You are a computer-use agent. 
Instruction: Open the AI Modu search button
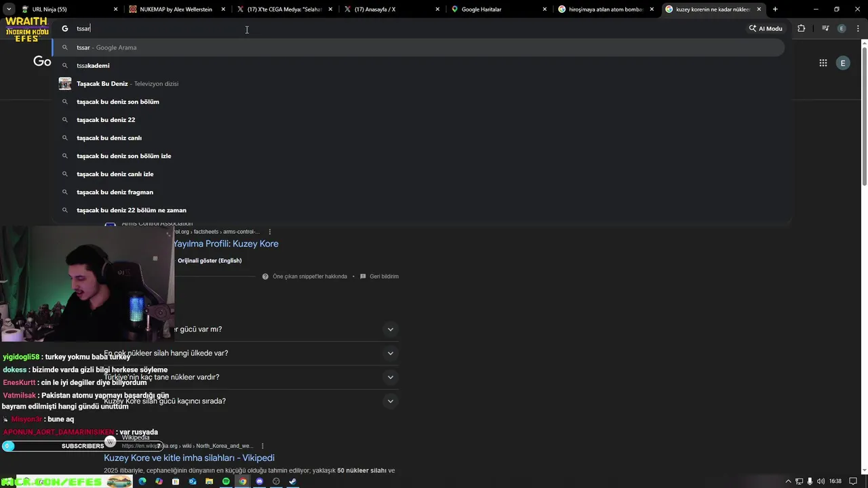pyautogui.click(x=766, y=28)
